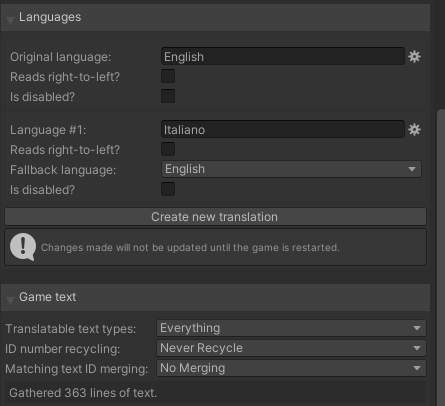Open the gear menu for Language #1
Viewport: 445px width, 406px height.
pos(414,129)
